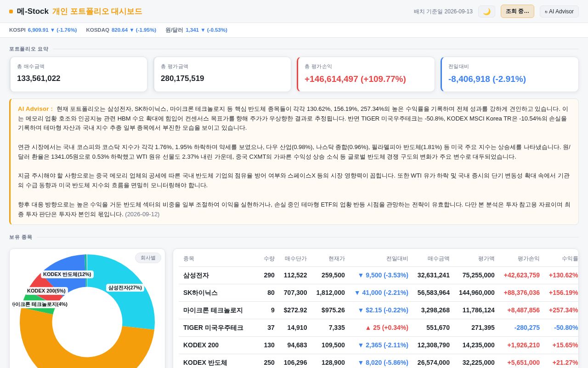
Task: Click the 보유 종목 section heading
Action: 21,237
